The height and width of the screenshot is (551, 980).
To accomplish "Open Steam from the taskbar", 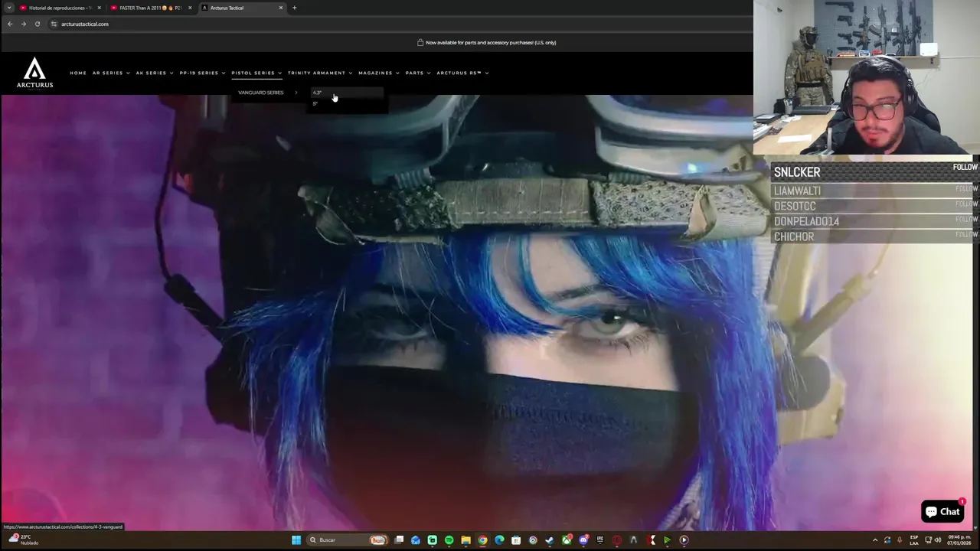I will tap(550, 540).
